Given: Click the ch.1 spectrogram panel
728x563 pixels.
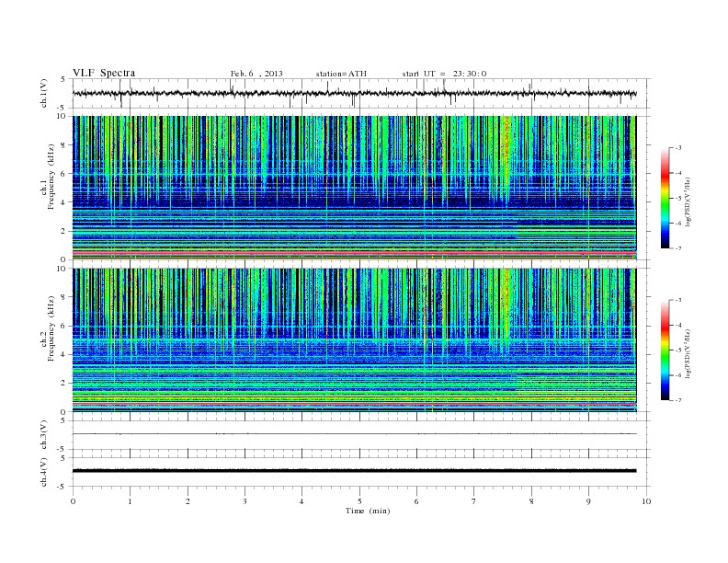Looking at the screenshot, I should (354, 188).
